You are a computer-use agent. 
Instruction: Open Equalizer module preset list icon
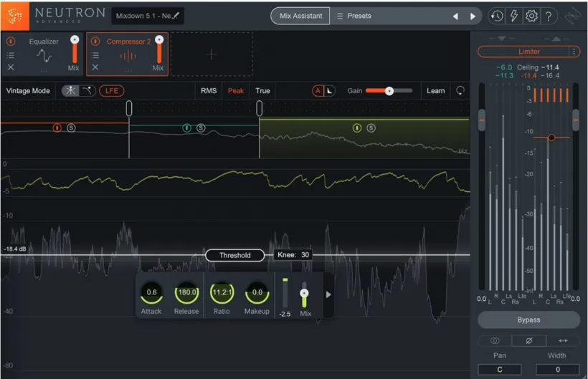tap(11, 55)
